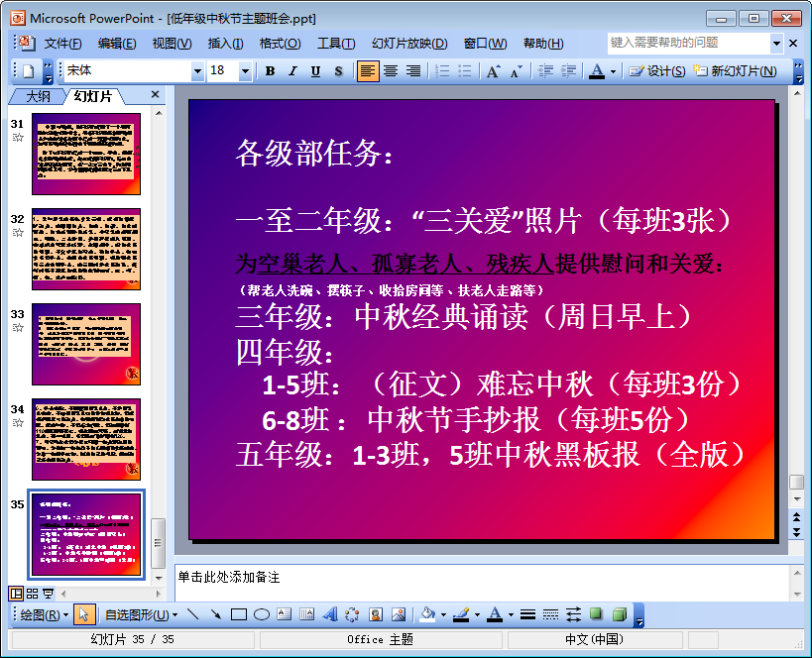Switch to Slide Sorter view
This screenshot has width=812, height=658.
pos(32,594)
